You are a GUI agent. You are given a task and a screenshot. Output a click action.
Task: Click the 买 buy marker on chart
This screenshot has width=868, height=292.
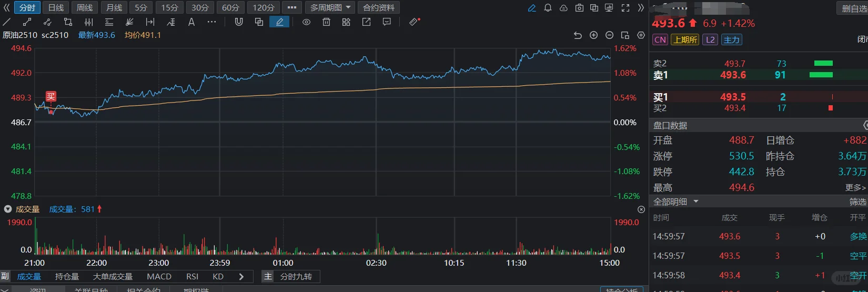pos(51,97)
